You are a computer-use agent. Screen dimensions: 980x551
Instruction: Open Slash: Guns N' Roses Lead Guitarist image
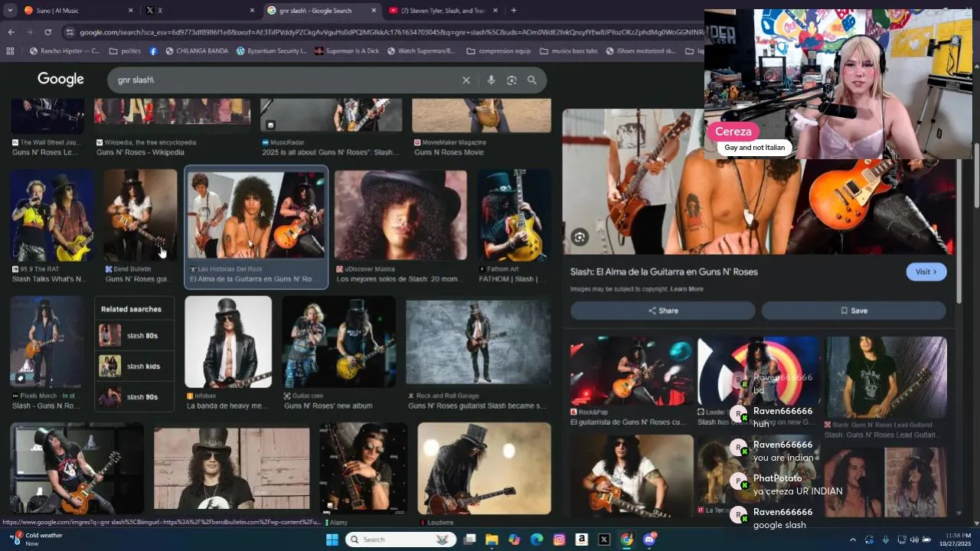coord(886,377)
